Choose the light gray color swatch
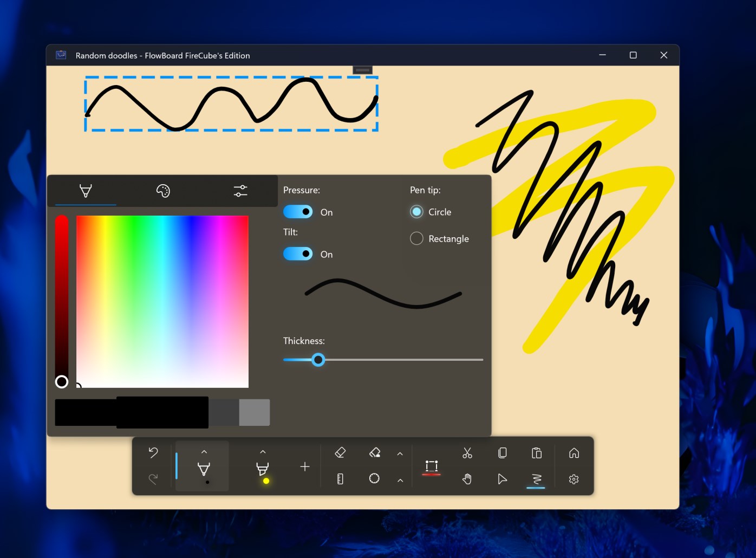Screen dimensions: 756x558 pos(255,412)
